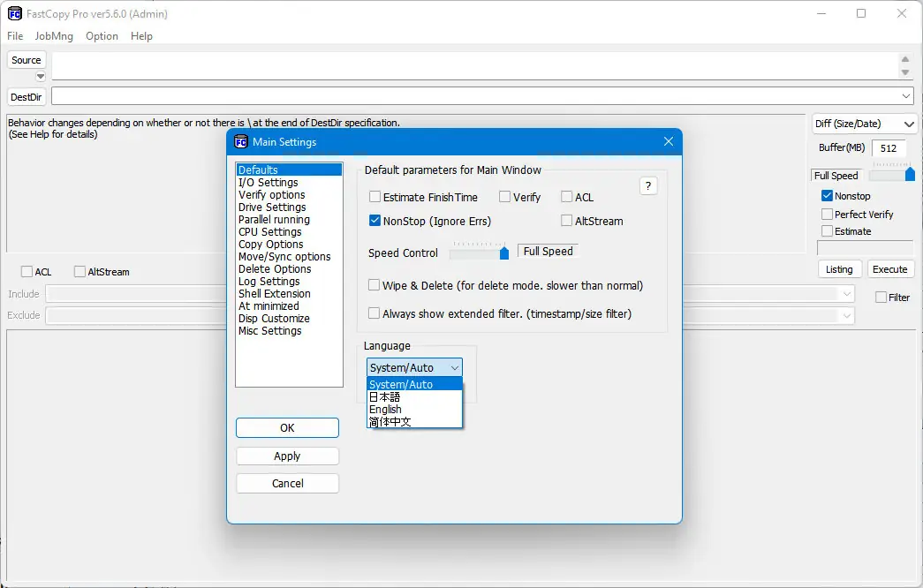Click Apply in Main Settings
Viewport: 923px width, 588px height.
pos(287,456)
